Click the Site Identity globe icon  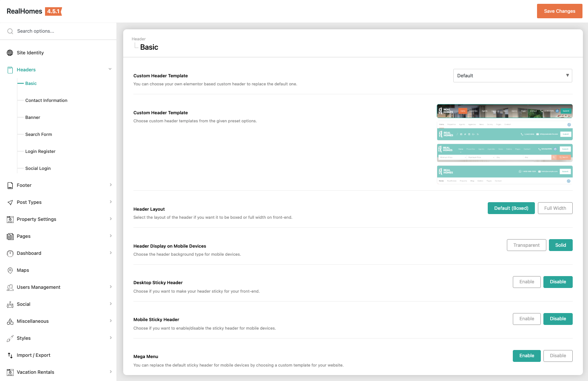[10, 53]
